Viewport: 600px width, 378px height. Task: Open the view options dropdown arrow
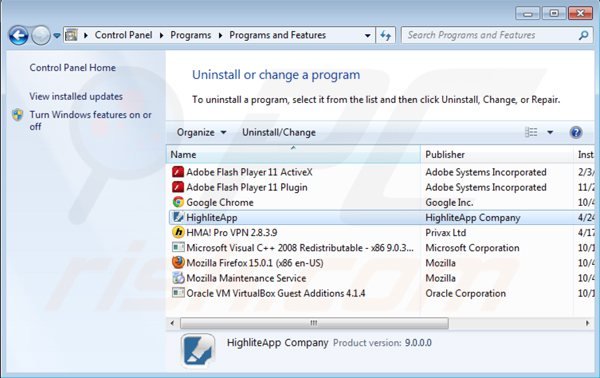pos(550,132)
